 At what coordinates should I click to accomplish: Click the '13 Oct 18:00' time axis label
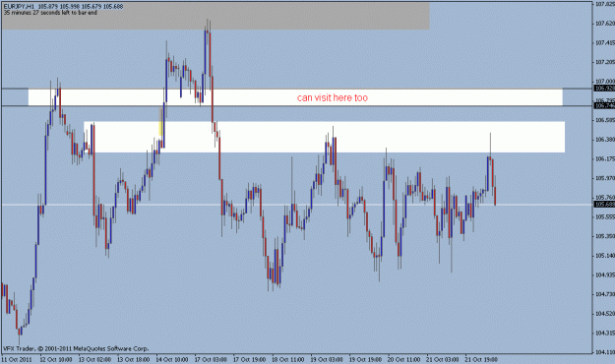[x=134, y=359]
